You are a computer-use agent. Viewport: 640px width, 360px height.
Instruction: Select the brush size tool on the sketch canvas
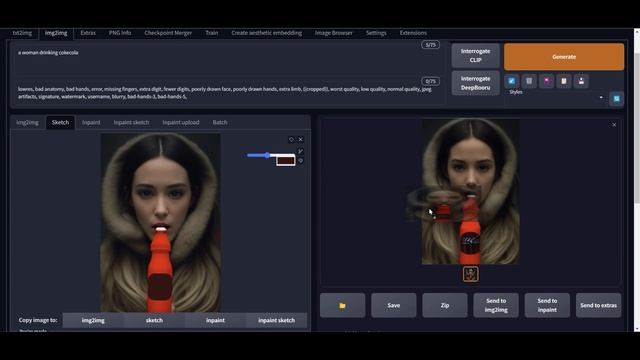301,151
